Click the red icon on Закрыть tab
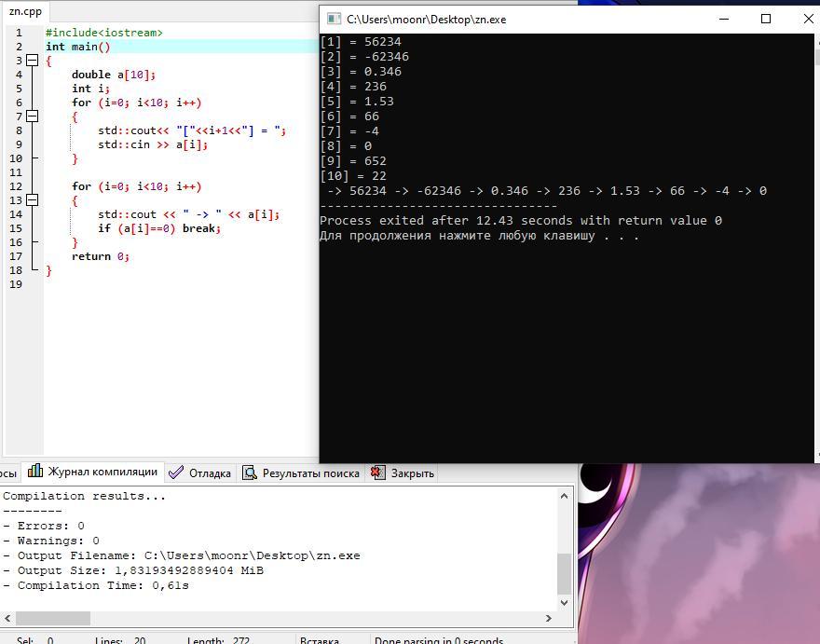This screenshot has height=644, width=820. 377,473
